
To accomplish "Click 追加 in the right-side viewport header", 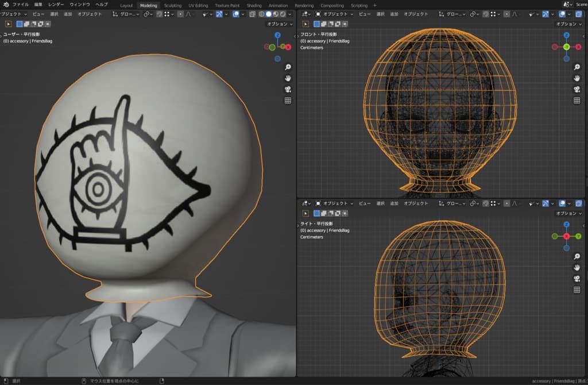I will click(x=394, y=203).
